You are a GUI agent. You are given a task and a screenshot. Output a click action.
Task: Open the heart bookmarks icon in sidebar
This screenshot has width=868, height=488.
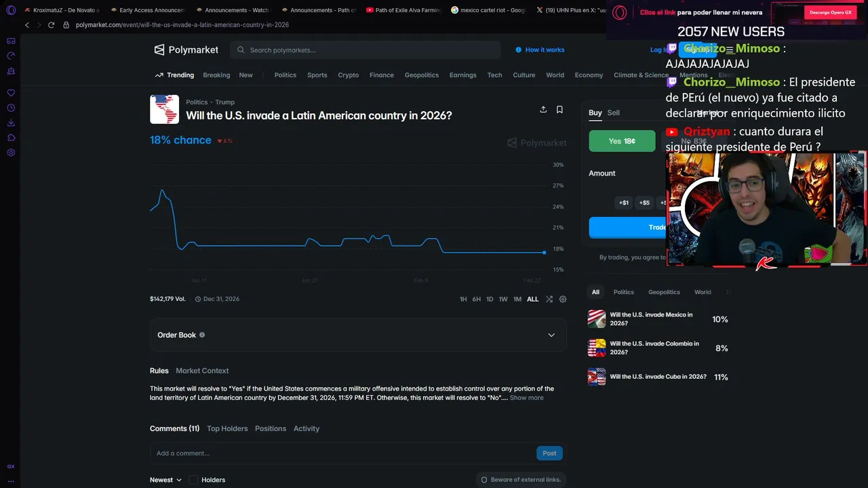[x=11, y=93]
